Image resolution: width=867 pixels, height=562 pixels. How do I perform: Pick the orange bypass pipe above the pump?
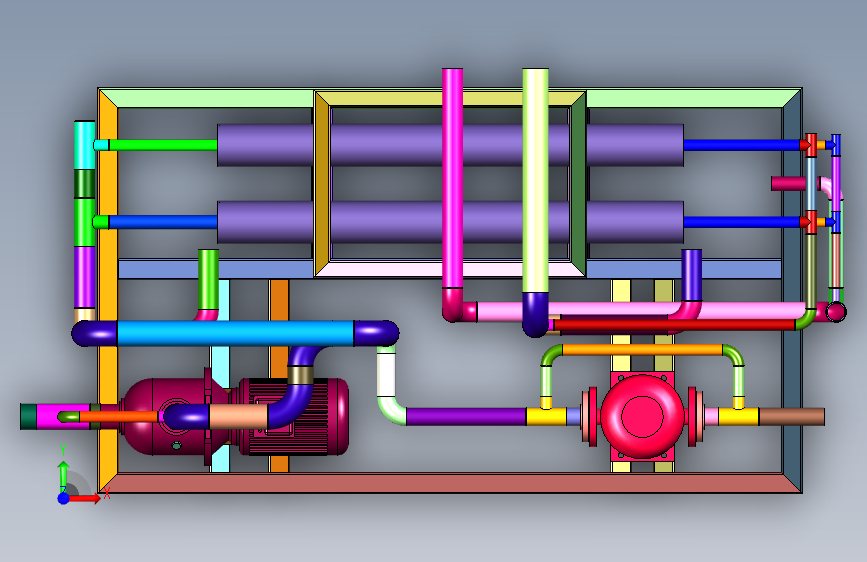[x=642, y=350]
